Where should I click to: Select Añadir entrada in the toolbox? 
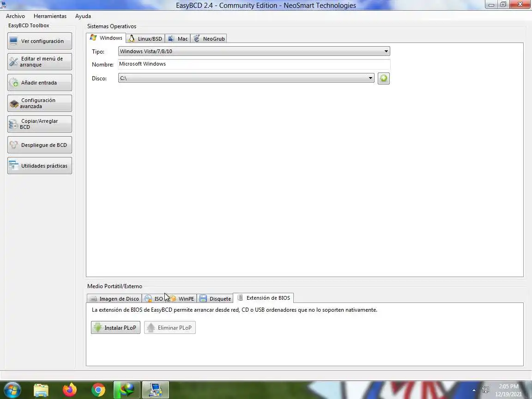[x=40, y=83]
